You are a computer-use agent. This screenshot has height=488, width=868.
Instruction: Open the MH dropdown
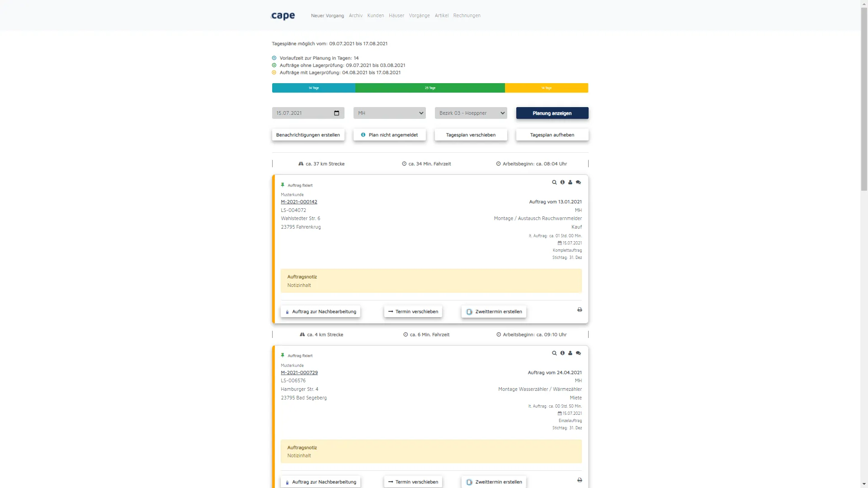[x=390, y=113]
